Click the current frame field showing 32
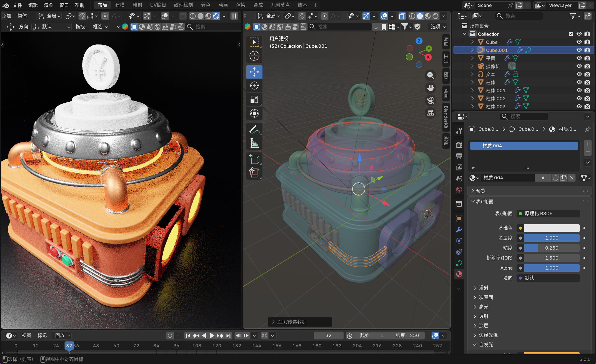This screenshot has height=364, width=596. point(328,335)
